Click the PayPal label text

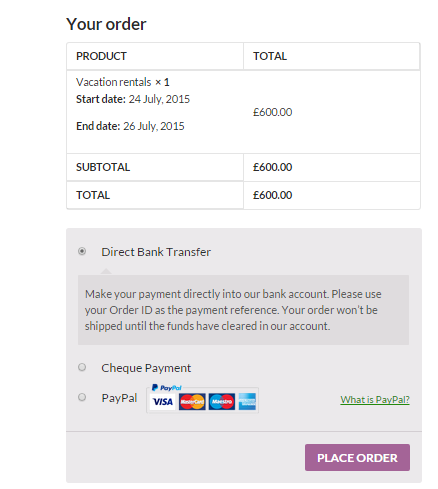point(119,398)
